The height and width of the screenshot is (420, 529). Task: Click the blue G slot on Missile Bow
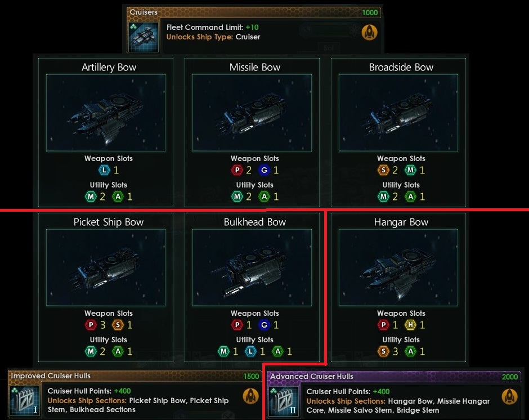coord(264,170)
